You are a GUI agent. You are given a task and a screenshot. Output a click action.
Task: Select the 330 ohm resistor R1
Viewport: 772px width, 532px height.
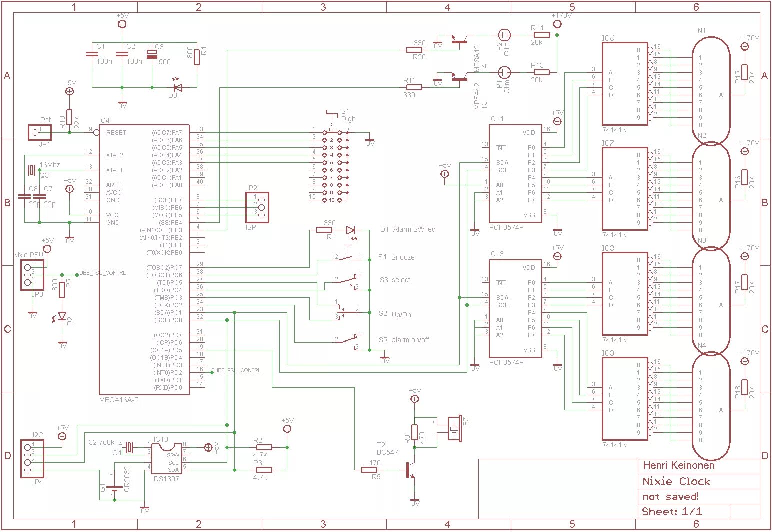point(324,230)
